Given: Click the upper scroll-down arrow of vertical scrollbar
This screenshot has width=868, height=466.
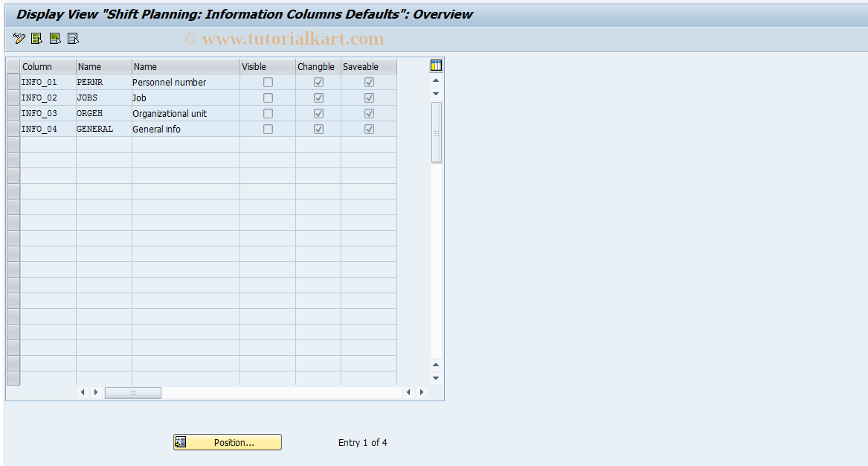Looking at the screenshot, I should (x=436, y=94).
